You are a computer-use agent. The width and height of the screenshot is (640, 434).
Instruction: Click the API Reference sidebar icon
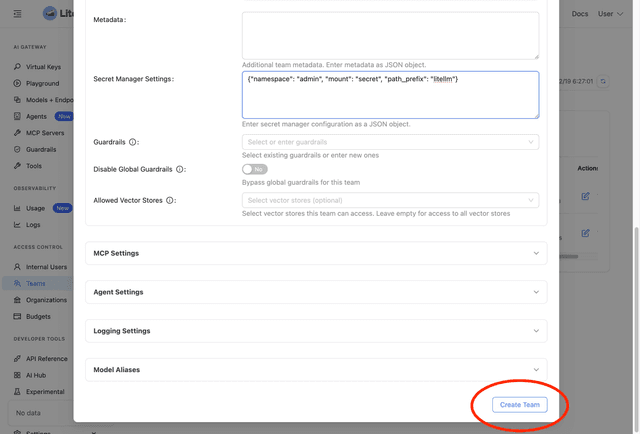17,359
